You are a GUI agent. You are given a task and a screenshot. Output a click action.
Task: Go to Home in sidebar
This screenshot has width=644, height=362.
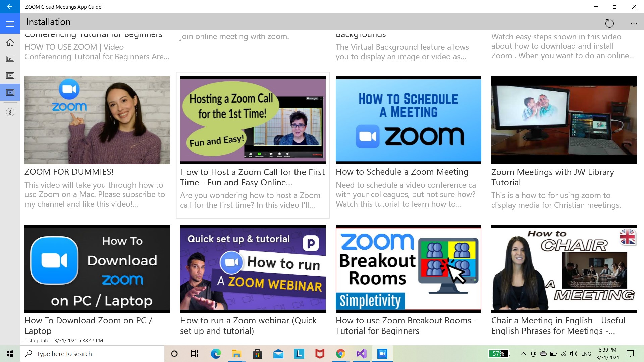click(x=10, y=42)
